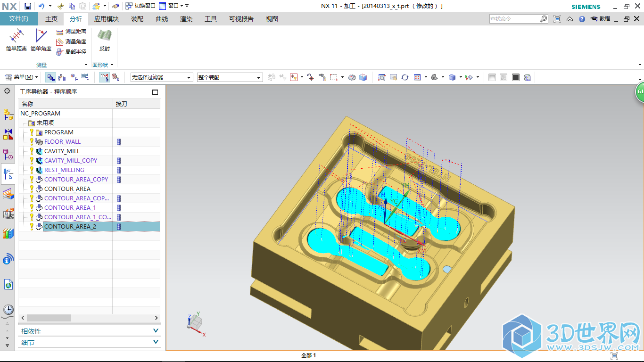Image resolution: width=644 pixels, height=362 pixels.
Task: Select the 反射 reflection analysis tool
Action: click(104, 41)
